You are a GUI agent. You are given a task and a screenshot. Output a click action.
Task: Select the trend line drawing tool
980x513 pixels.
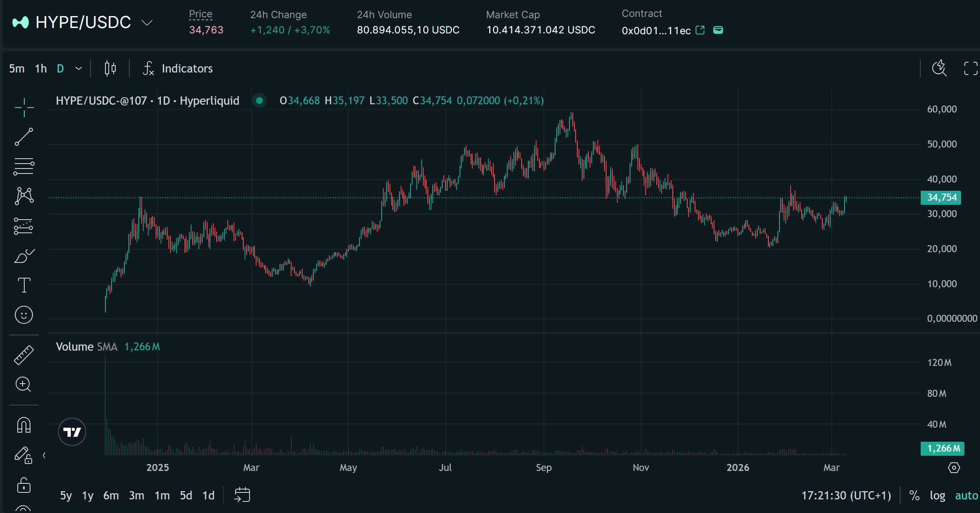24,137
